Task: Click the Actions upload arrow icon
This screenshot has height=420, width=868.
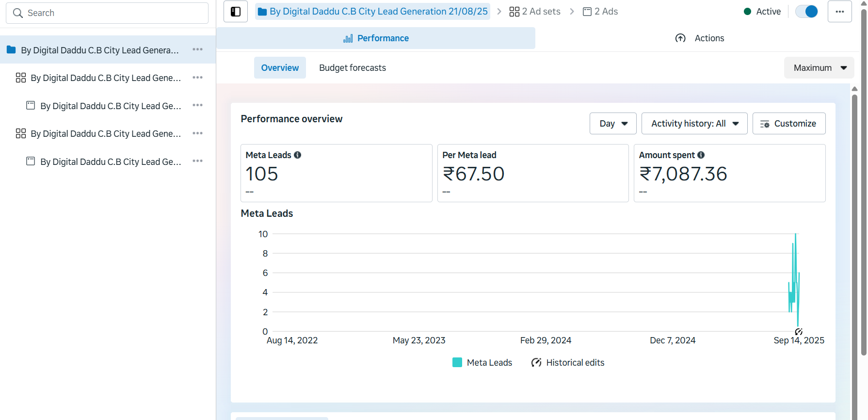Action: click(x=680, y=38)
